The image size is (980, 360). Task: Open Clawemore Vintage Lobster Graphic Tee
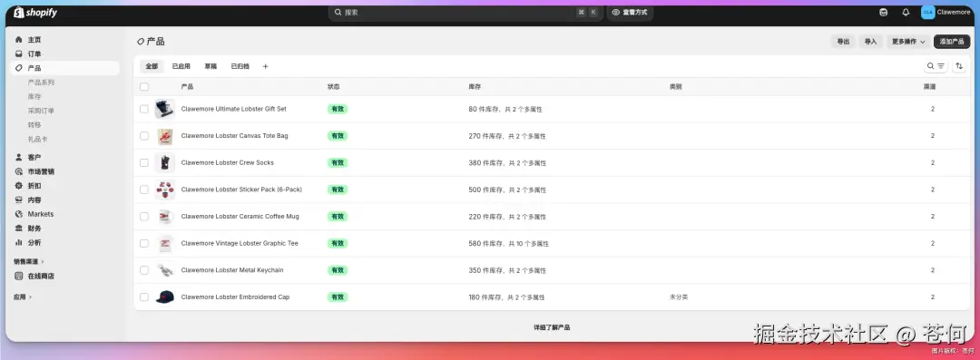tap(240, 243)
